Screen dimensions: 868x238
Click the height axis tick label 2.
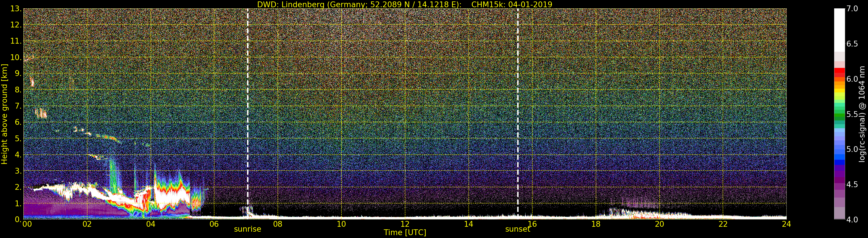(x=18, y=187)
